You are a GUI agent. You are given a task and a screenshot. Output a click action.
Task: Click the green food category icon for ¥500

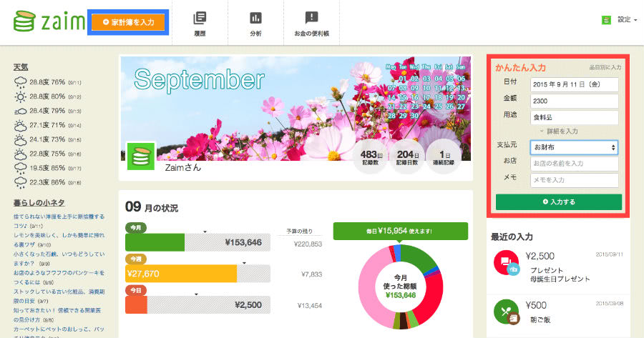(507, 312)
